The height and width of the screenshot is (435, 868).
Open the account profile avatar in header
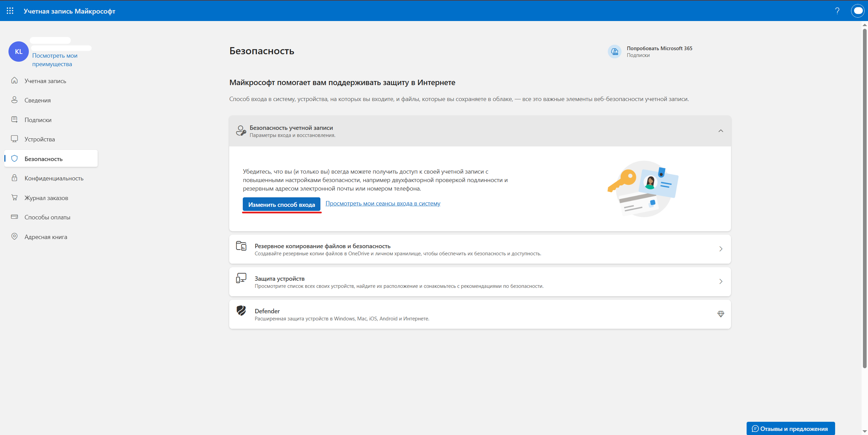click(x=858, y=11)
